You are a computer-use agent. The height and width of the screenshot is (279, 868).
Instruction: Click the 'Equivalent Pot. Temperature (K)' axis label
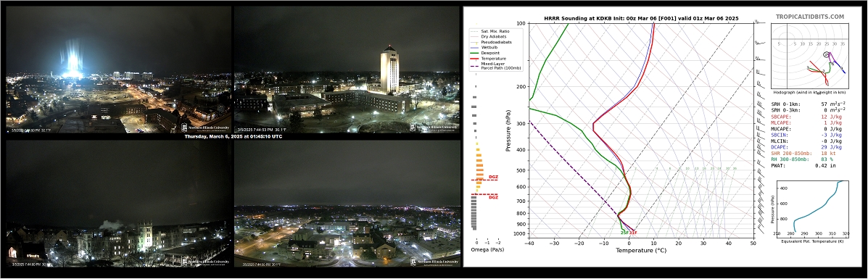point(813,241)
